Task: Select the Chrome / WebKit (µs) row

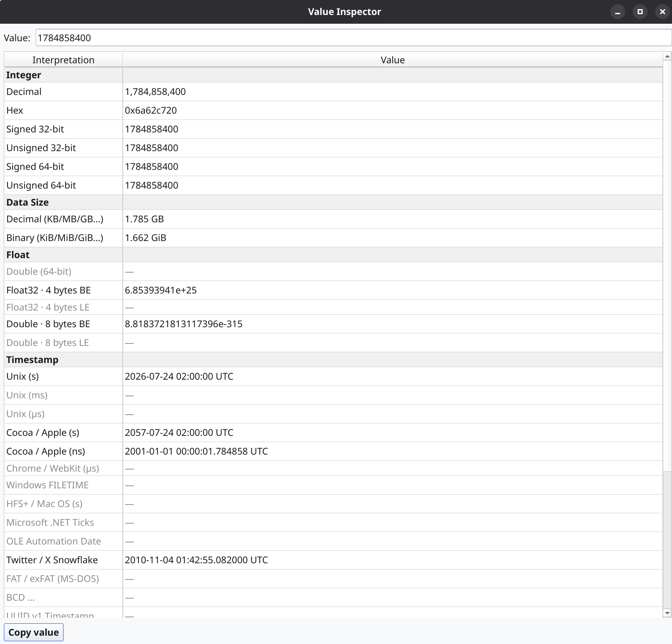Action: [x=333, y=468]
